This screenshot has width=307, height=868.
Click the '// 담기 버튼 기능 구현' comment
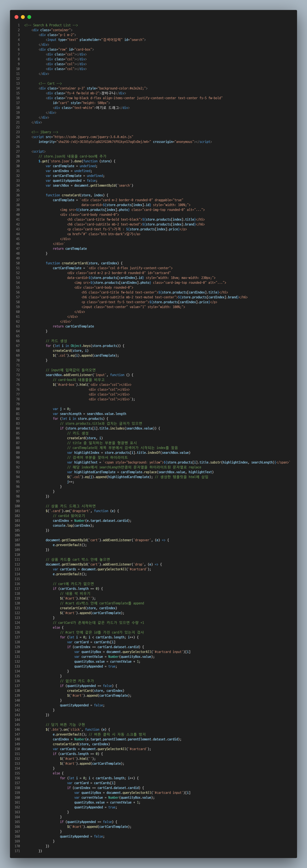click(65, 725)
